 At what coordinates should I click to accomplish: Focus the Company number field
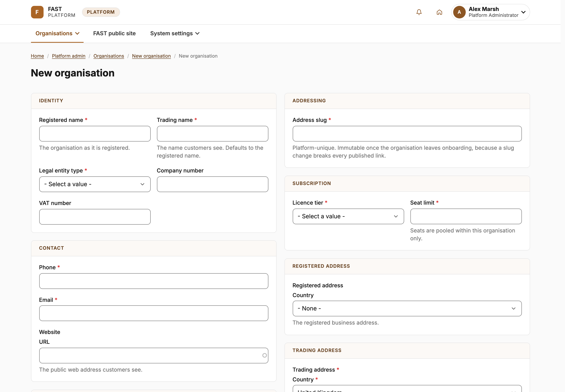212,184
